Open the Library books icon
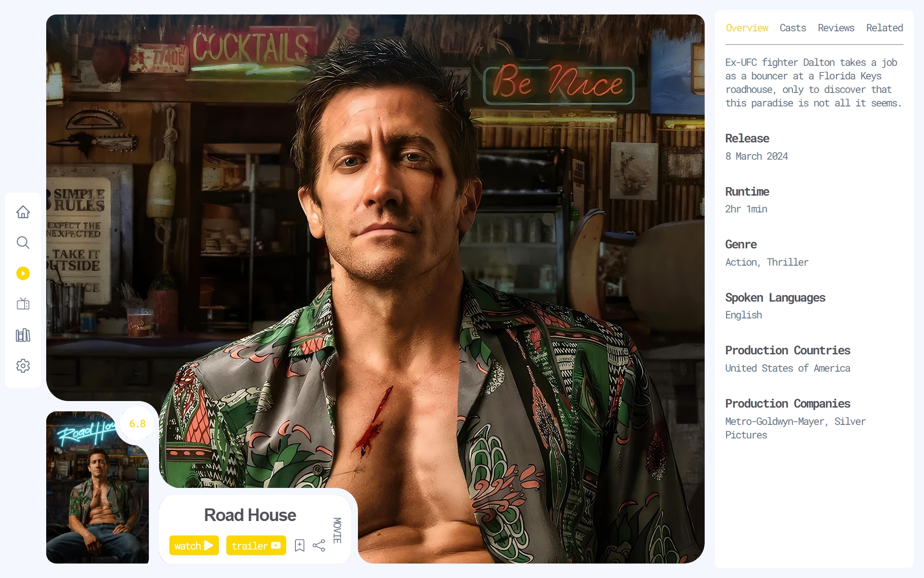This screenshot has width=924, height=578. pyautogui.click(x=23, y=335)
